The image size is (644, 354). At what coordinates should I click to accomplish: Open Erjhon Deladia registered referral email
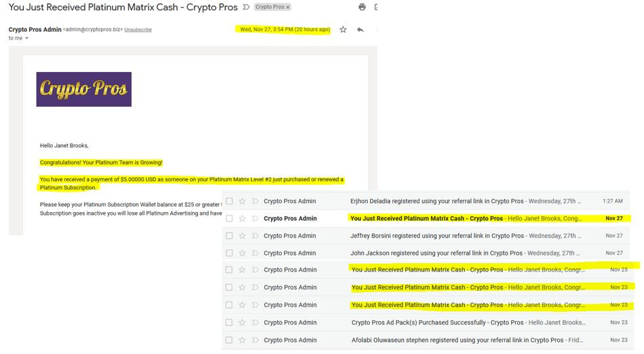tap(427, 201)
